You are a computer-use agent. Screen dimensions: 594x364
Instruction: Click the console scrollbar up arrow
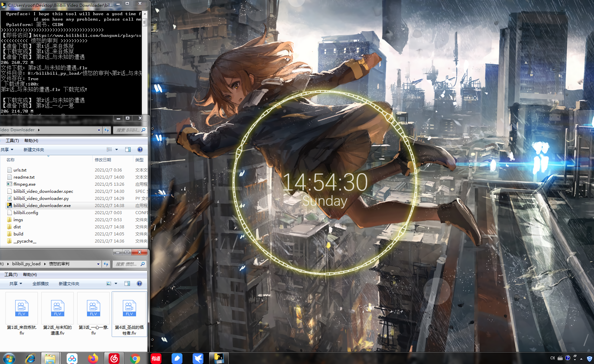tap(145, 14)
